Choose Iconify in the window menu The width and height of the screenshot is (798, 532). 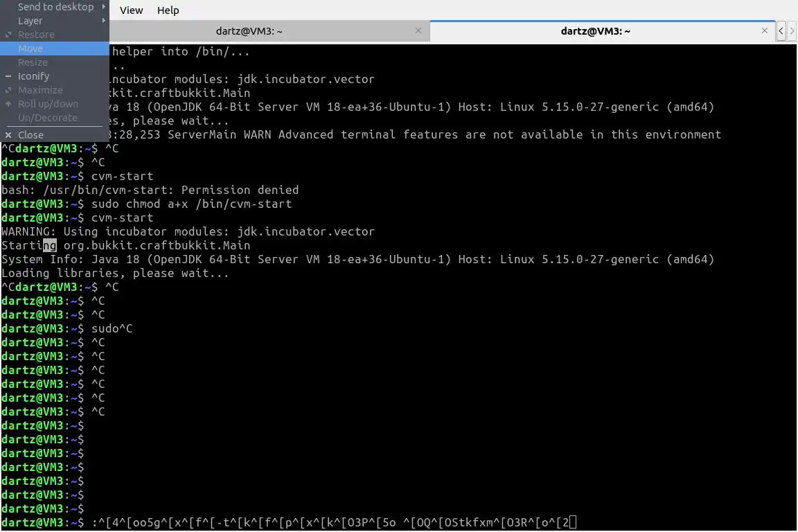(55, 76)
